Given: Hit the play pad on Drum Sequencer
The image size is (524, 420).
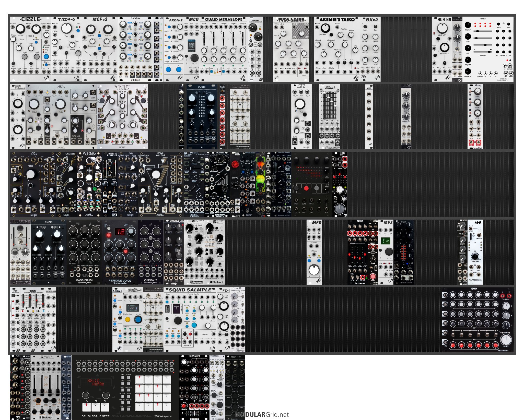Looking at the screenshot, I should pos(86,407).
